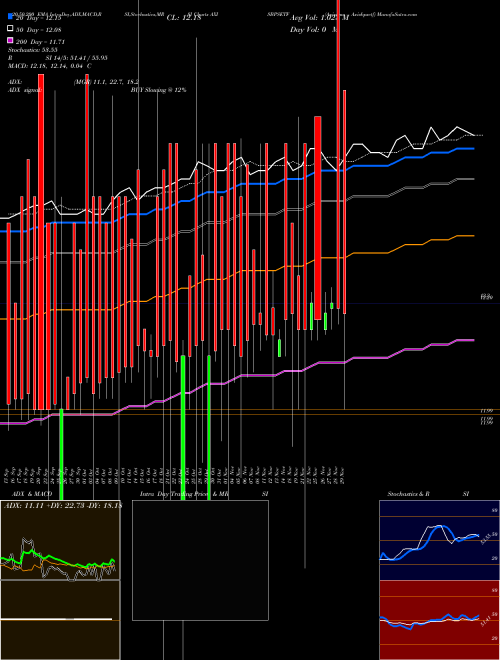Image resolution: width=500 pixels, height=660 pixels.
Task: Open the empty intraday price chart panel
Action: (x=200, y=560)
